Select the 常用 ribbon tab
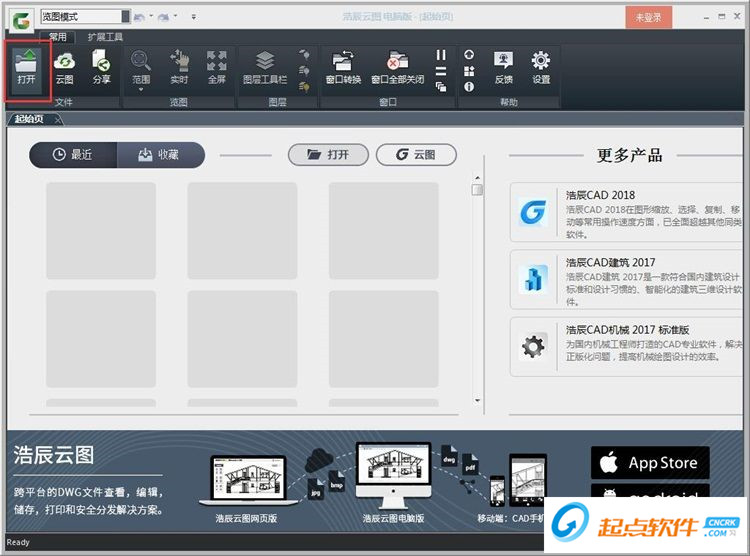 click(58, 37)
